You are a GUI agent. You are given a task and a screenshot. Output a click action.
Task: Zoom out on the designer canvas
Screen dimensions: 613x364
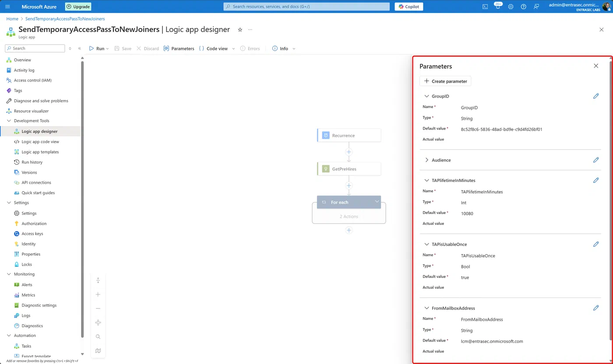coord(98,308)
